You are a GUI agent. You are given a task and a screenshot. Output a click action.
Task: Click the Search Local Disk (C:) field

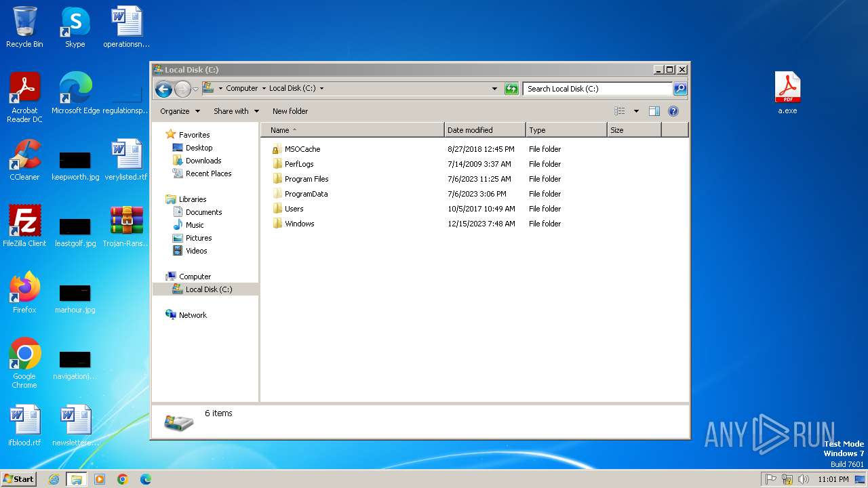click(x=598, y=89)
